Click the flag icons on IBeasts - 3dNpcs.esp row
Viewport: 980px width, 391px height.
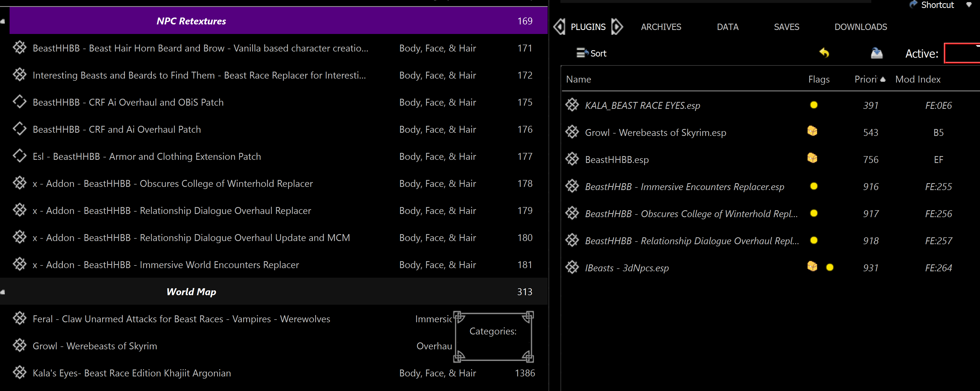(x=821, y=267)
